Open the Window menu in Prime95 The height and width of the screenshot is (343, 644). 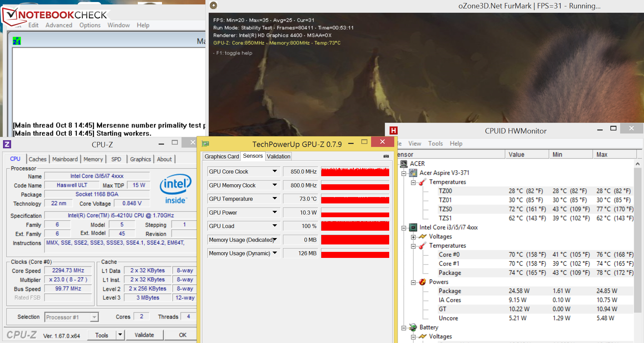click(x=119, y=25)
